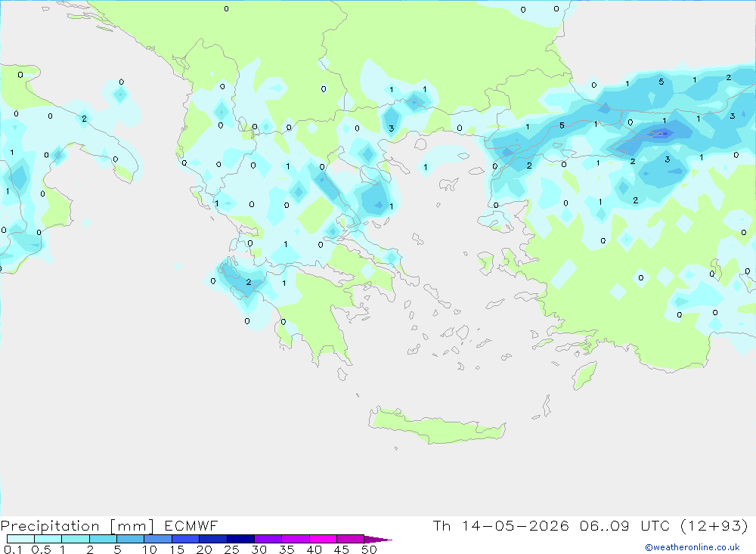Choose the 20–25 mm legend color box
756x554 pixels.
[213, 539]
